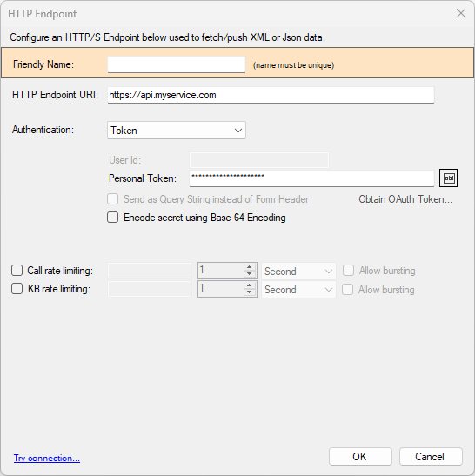Viewport: 475px width, 476px height.
Task: Open the Authentication dropdown showing Token
Action: click(177, 131)
